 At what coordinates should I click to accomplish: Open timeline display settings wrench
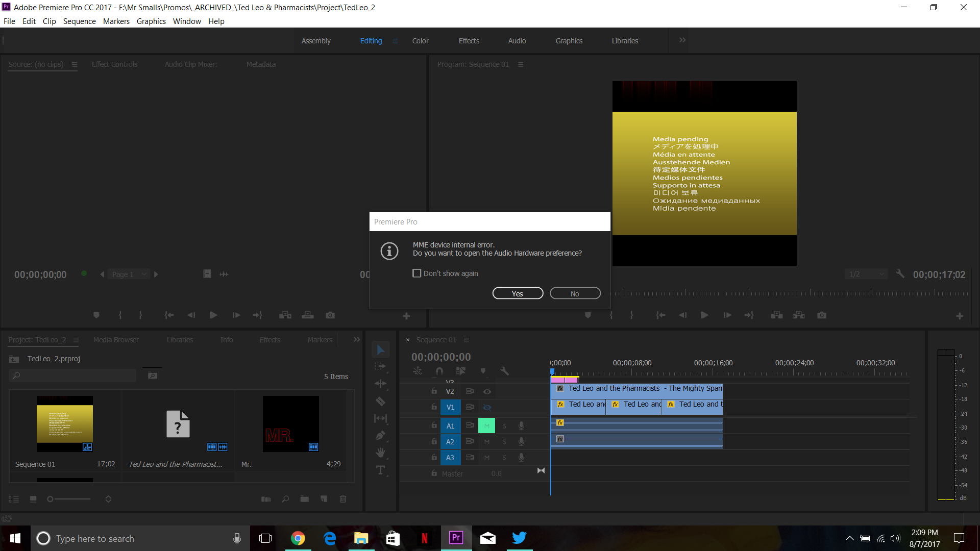pyautogui.click(x=504, y=371)
